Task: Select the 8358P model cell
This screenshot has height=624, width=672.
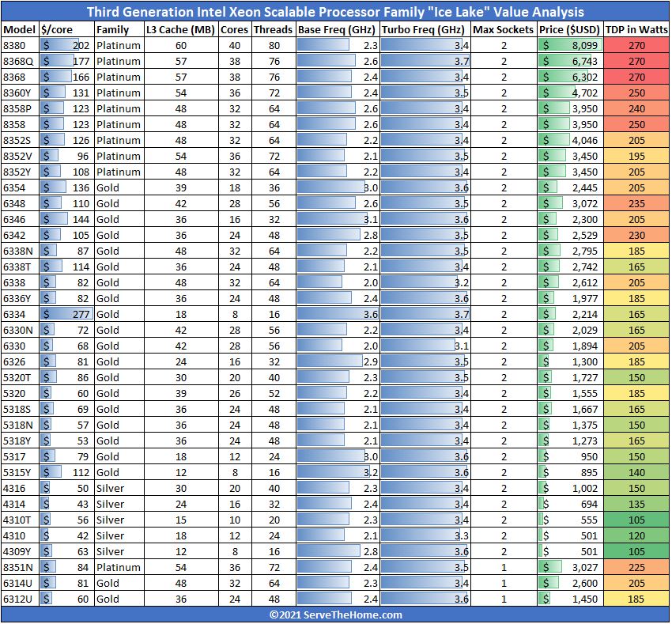Action: (x=20, y=109)
